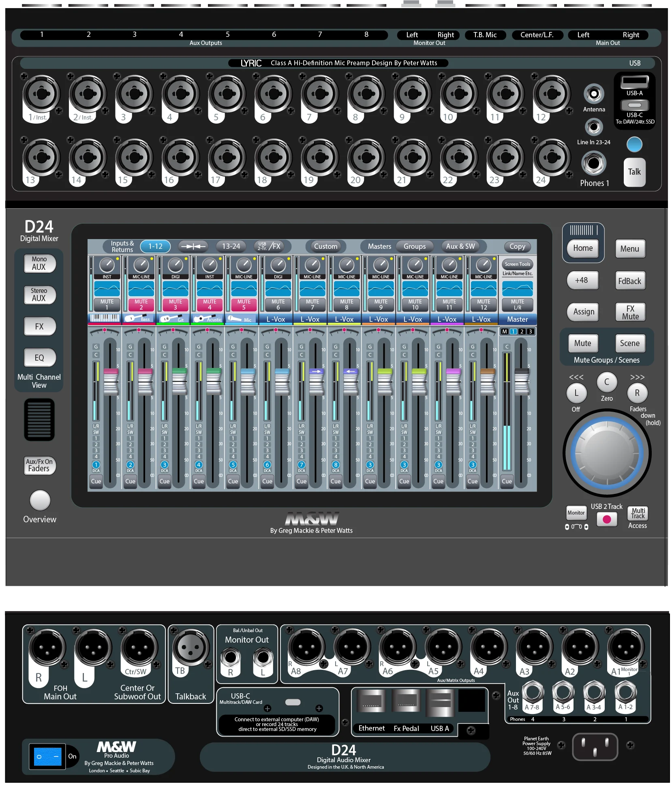
Task: Turn the large blue-ringed rotary encoder
Action: pos(606,453)
